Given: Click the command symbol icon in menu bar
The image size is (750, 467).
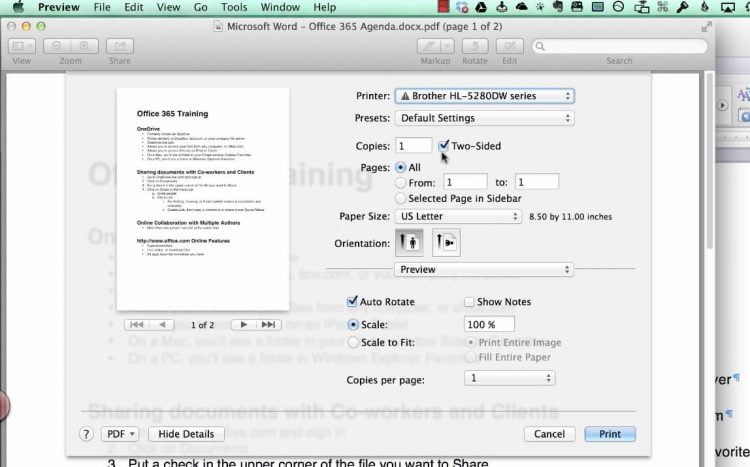Looking at the screenshot, I should click(662, 7).
